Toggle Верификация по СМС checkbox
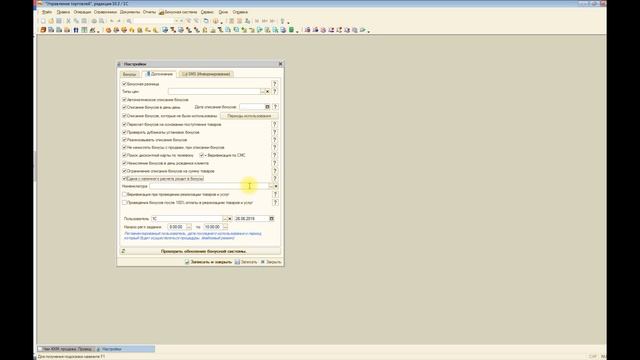 click(x=202, y=155)
